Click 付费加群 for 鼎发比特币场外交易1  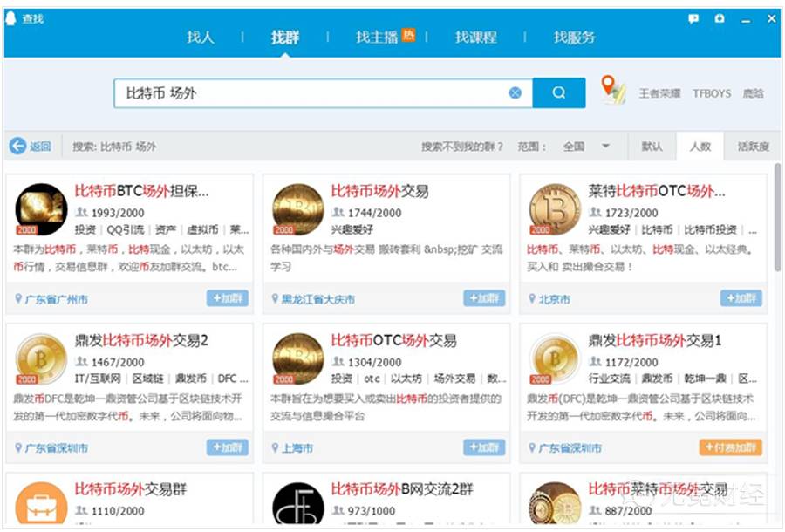tap(730, 447)
